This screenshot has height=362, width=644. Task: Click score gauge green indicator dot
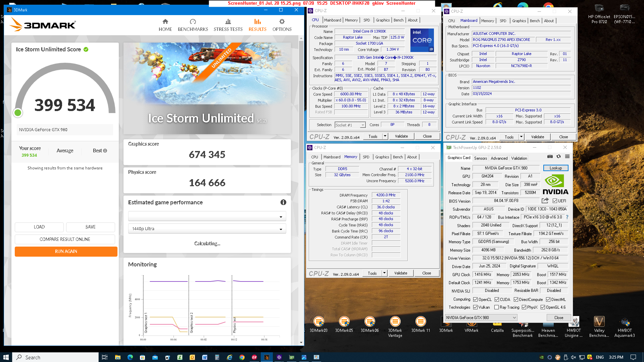point(18,113)
